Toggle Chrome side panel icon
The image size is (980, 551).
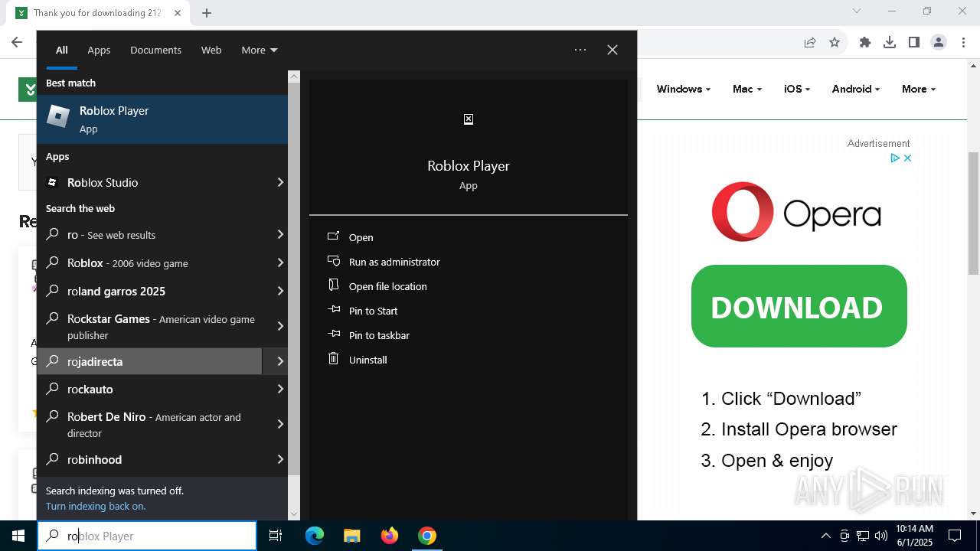pyautogui.click(x=914, y=42)
